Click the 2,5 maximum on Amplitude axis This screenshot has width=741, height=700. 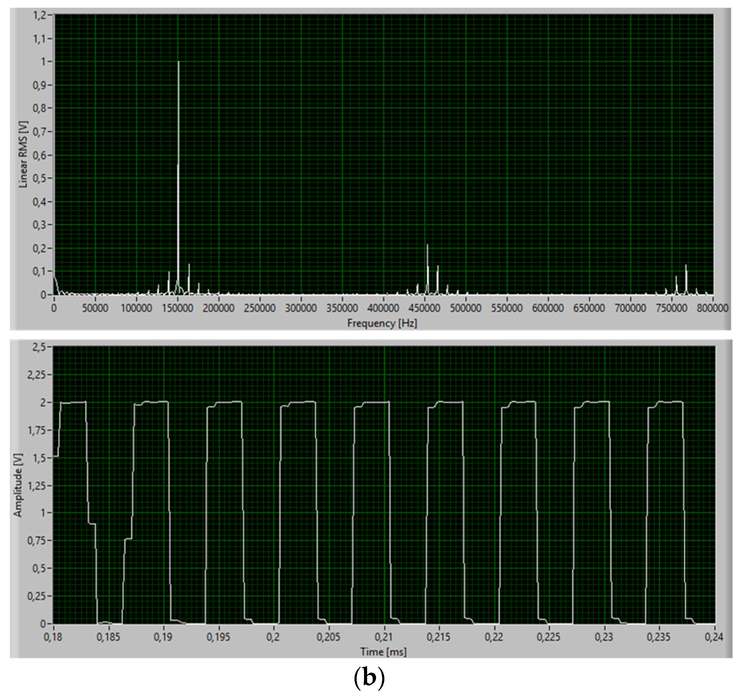39,348
